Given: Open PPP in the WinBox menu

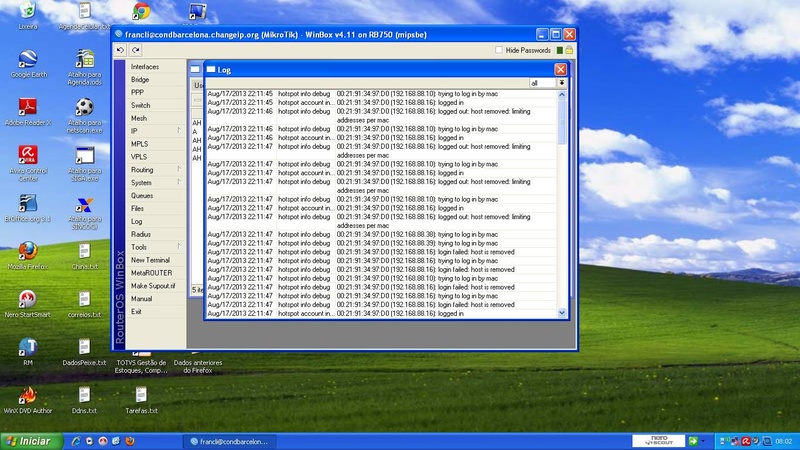Looking at the screenshot, I should [x=137, y=92].
